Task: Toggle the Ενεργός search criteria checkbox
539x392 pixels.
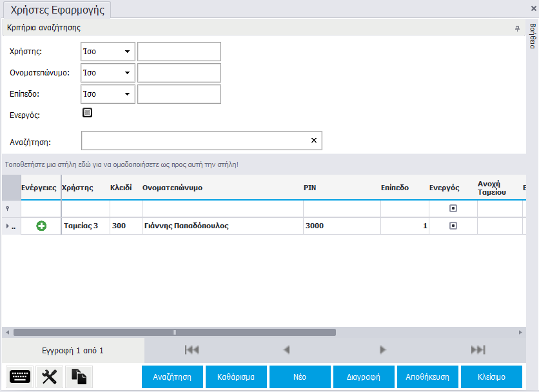Action: (88, 113)
